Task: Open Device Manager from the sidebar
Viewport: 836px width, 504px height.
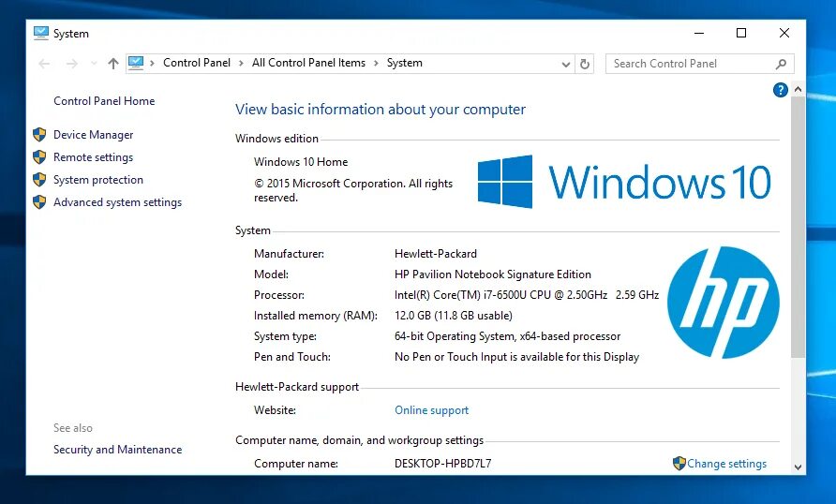Action: coord(94,135)
